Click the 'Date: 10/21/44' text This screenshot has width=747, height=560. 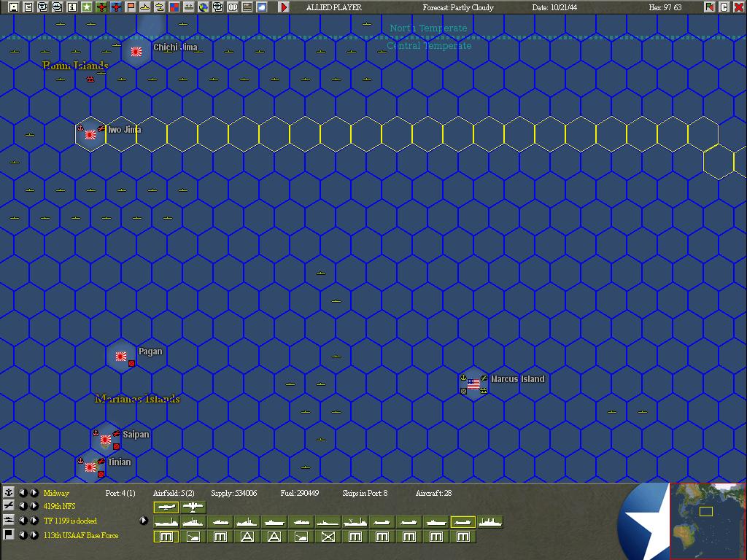(x=554, y=7)
